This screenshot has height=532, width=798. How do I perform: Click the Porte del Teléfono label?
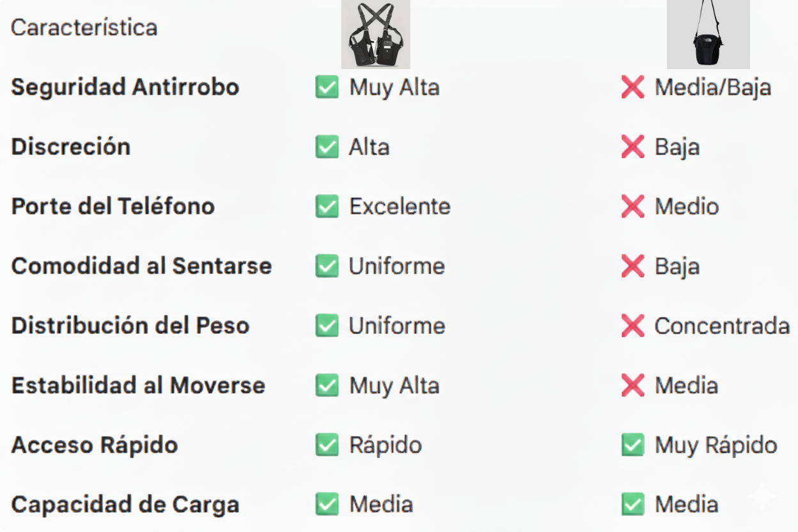click(x=113, y=207)
